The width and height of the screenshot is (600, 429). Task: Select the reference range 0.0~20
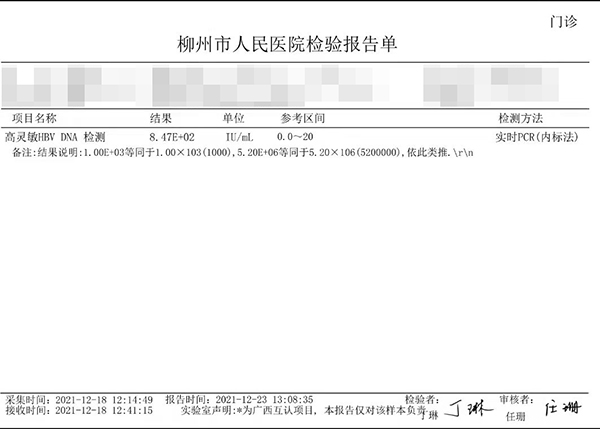pyautogui.click(x=297, y=136)
